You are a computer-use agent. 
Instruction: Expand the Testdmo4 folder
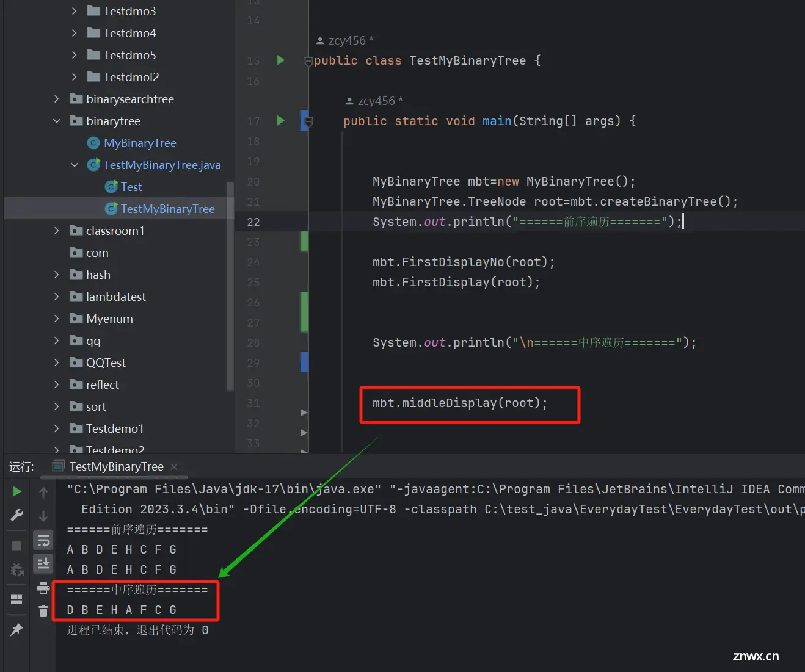click(x=74, y=33)
